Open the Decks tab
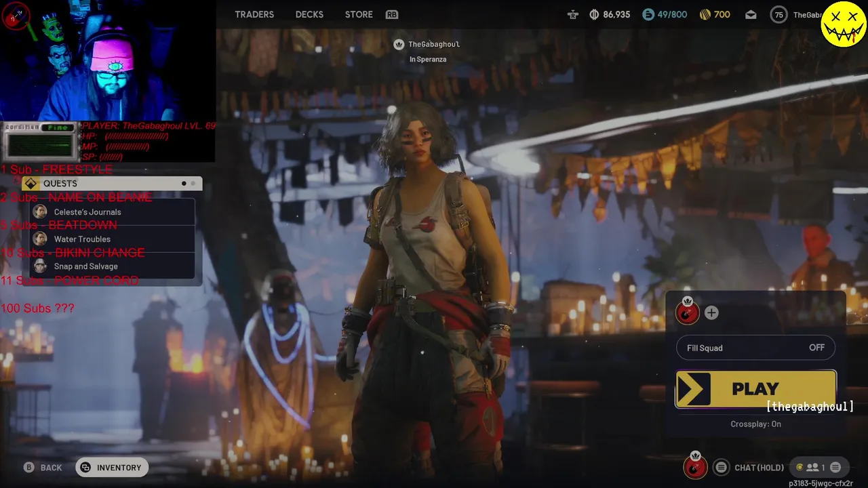Viewport: 868px width, 488px height. (x=309, y=14)
